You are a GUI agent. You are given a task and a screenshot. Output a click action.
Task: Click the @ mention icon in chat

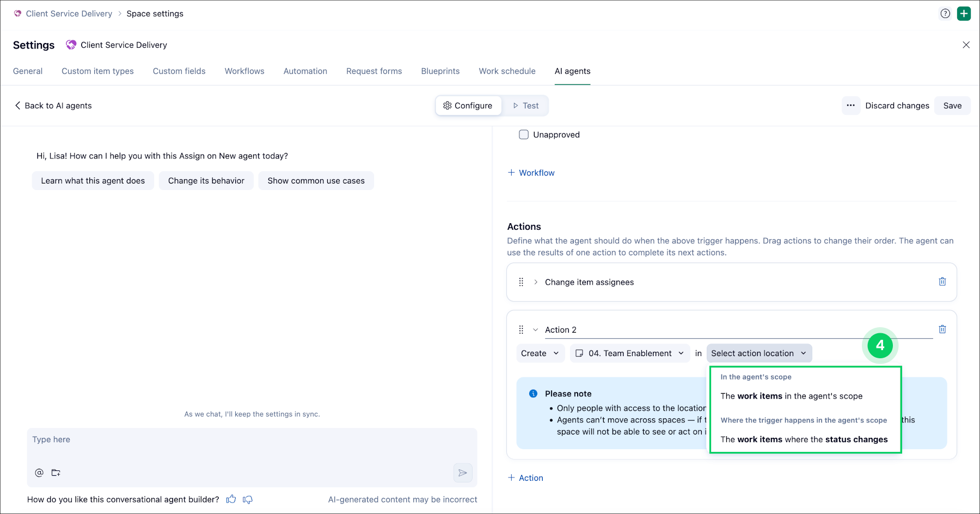pos(39,473)
